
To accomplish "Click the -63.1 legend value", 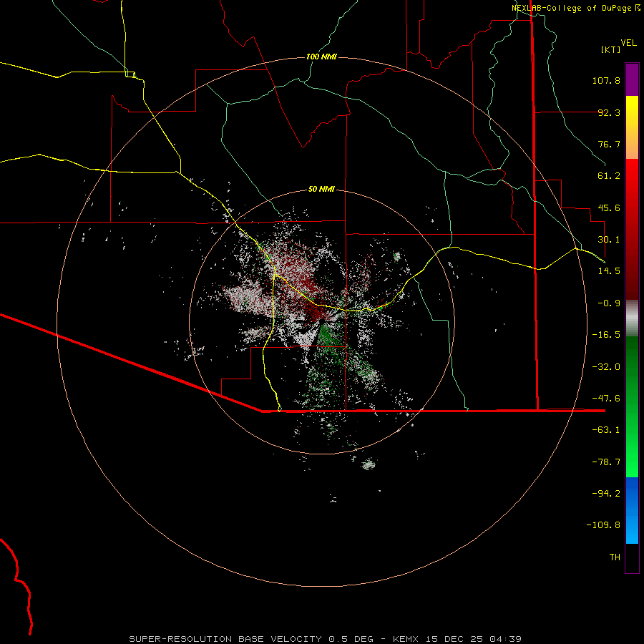I will pyautogui.click(x=606, y=430).
